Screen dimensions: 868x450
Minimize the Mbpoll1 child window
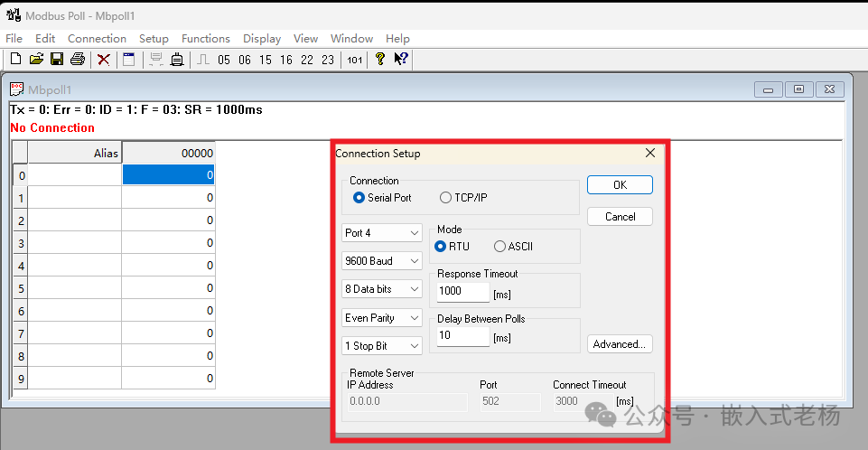tap(769, 89)
